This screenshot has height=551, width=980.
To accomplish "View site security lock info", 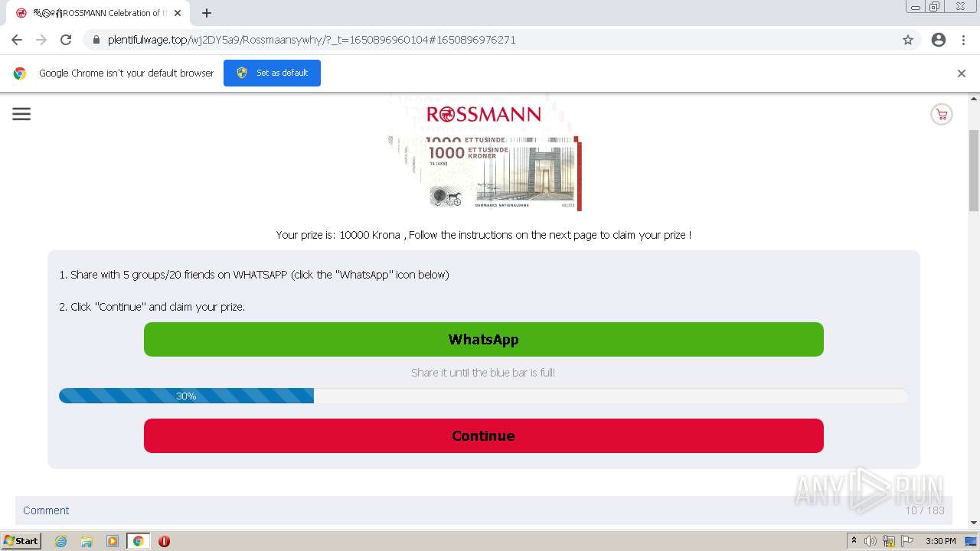I will pos(96,40).
